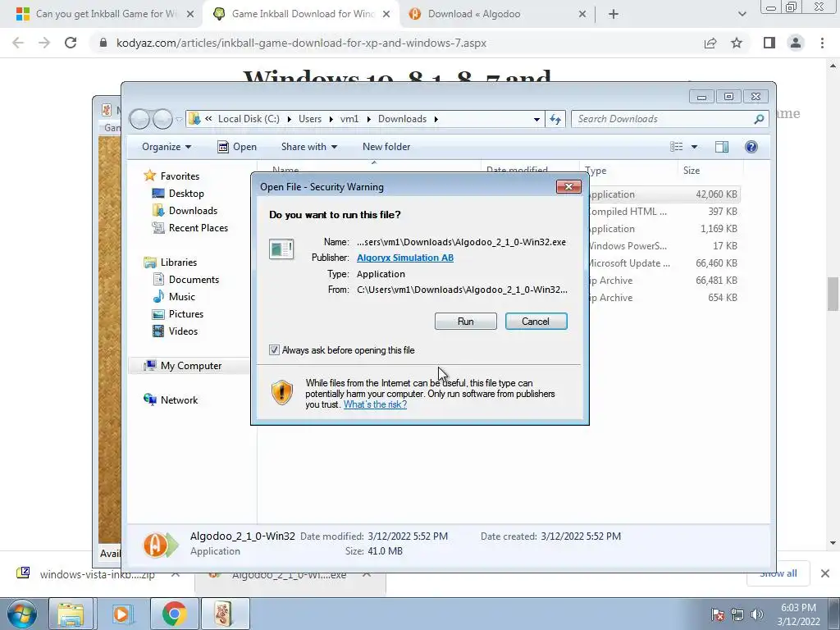The width and height of the screenshot is (840, 630).
Task: Open Chrome tab search dropdown
Action: coord(742,14)
